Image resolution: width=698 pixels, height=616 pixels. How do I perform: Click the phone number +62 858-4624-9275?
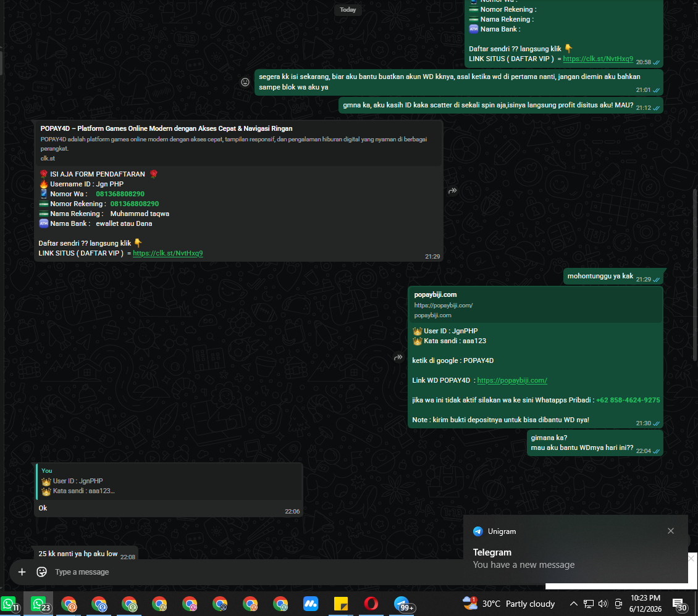[x=628, y=400]
